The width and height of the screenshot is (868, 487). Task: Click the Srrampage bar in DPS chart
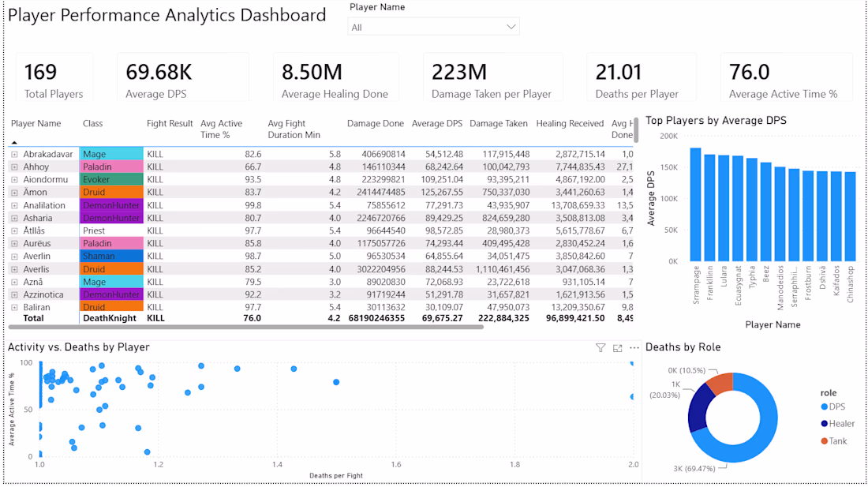tap(695, 204)
